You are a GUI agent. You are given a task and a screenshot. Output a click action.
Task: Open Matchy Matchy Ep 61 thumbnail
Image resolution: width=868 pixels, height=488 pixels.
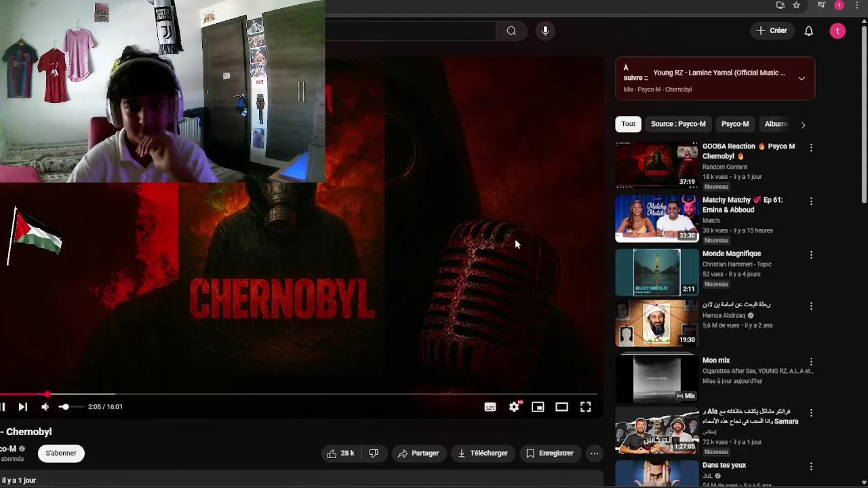656,218
